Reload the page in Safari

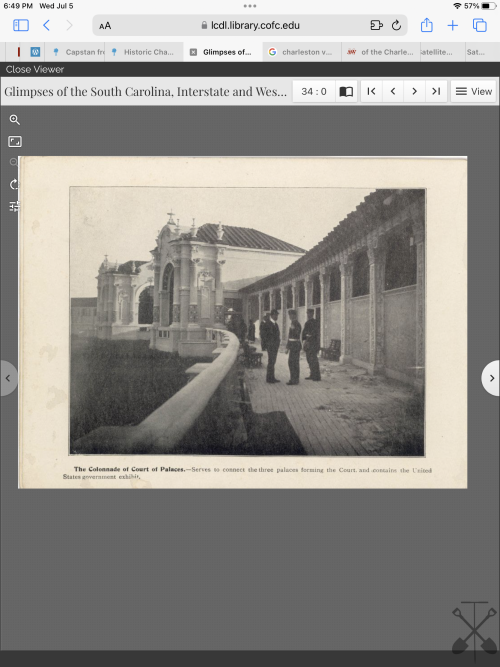[x=396, y=26]
